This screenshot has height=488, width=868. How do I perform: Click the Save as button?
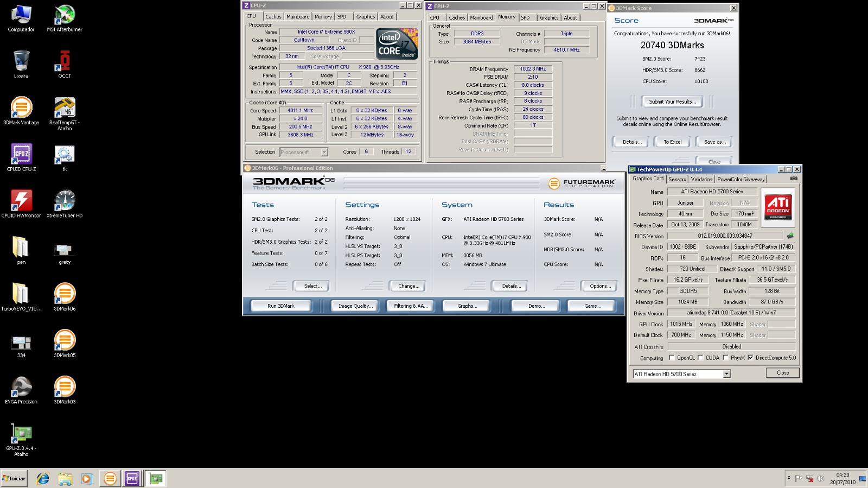point(714,142)
